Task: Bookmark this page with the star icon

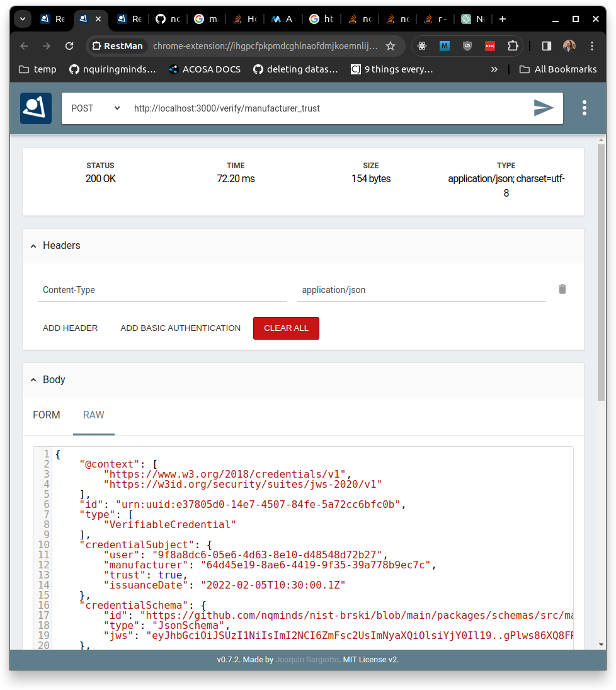Action: pyautogui.click(x=391, y=46)
